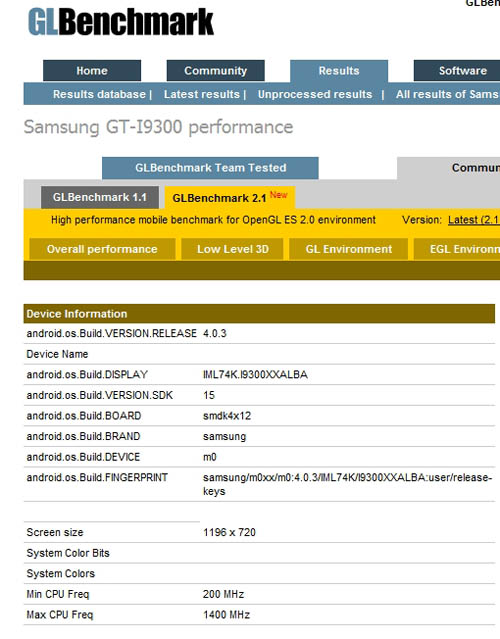Open Unprocessed results link
The image size is (500, 639).
click(315, 94)
